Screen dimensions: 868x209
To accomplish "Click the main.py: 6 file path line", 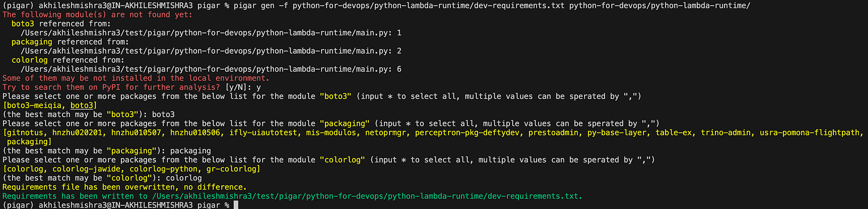I will [x=211, y=69].
